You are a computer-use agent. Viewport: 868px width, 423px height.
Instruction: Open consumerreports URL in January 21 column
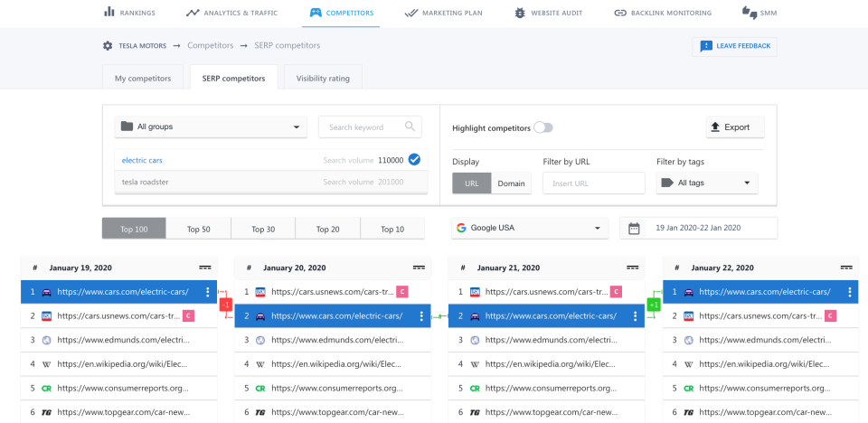[x=551, y=389]
